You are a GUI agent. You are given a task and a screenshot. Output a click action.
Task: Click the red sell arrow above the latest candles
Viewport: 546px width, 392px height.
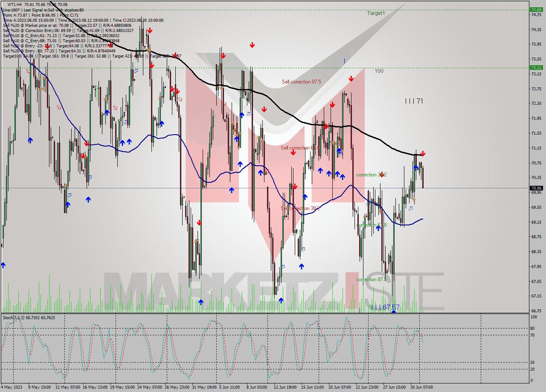coord(423,153)
